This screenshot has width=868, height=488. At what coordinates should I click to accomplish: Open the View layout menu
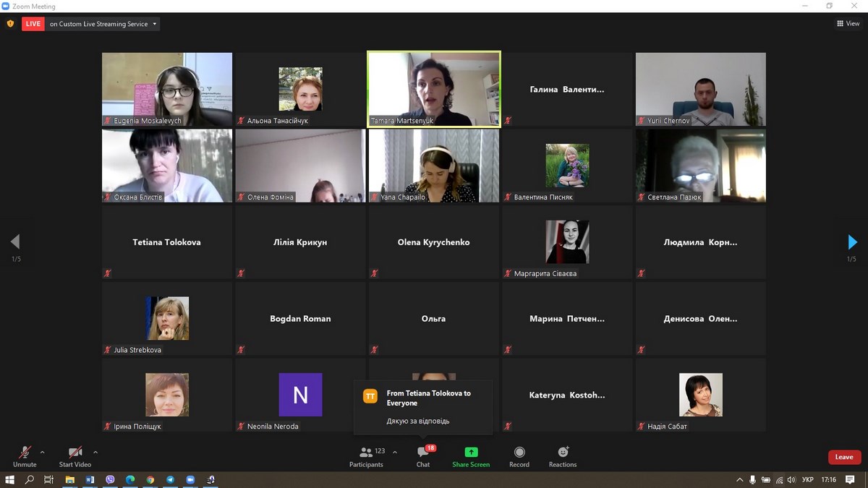[848, 24]
